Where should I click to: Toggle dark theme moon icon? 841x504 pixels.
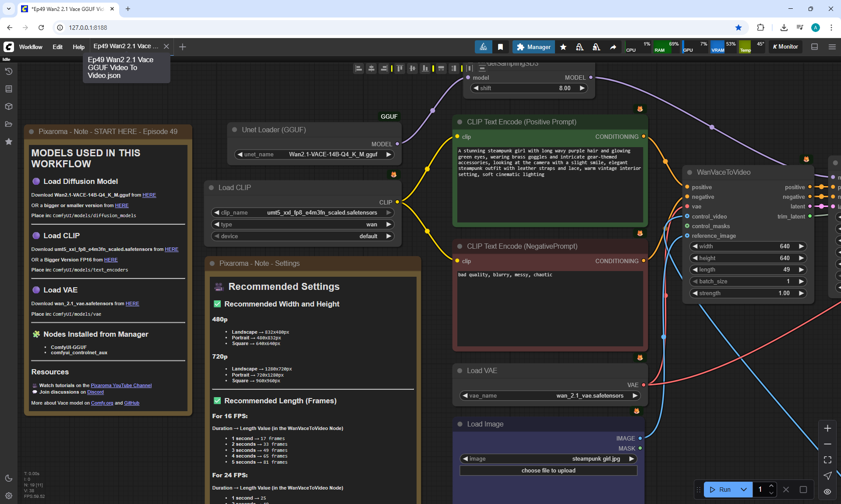click(8, 478)
